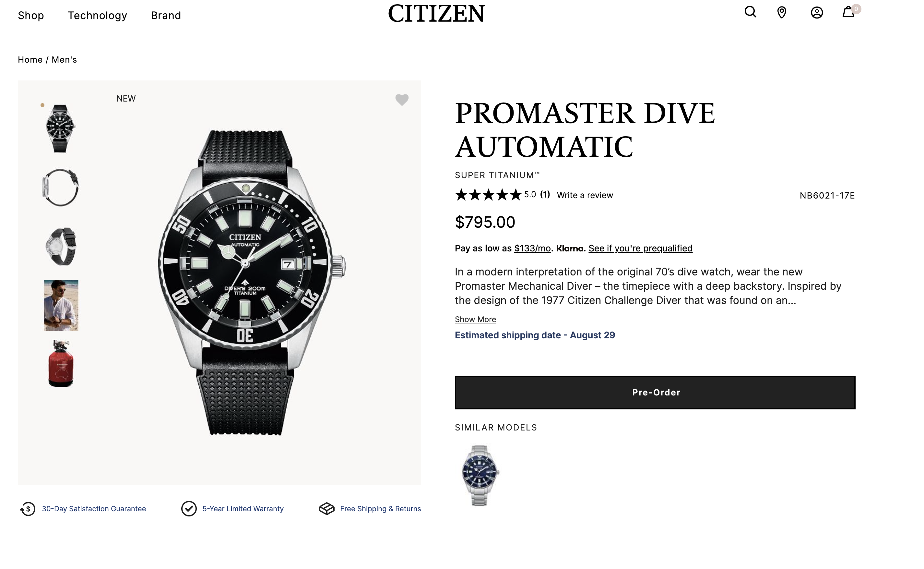Image resolution: width=924 pixels, height=569 pixels.
Task: Open the Technology menu
Action: [97, 16]
